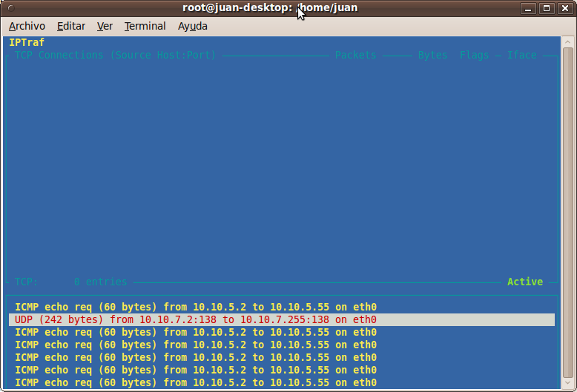
Task: Click the scrollbar up arrow
Action: click(x=568, y=41)
